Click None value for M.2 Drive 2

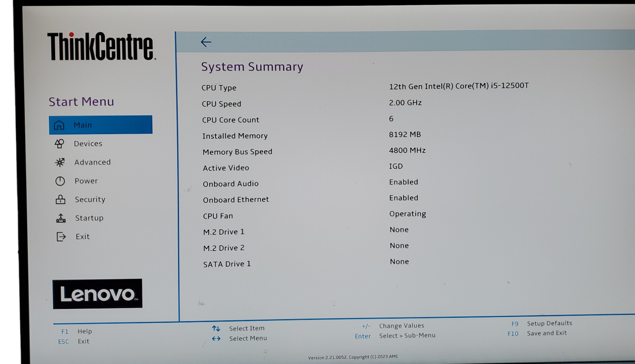coord(399,245)
